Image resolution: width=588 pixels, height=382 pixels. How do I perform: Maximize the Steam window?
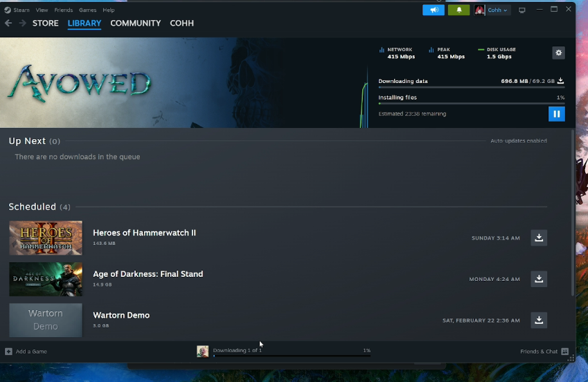click(554, 10)
